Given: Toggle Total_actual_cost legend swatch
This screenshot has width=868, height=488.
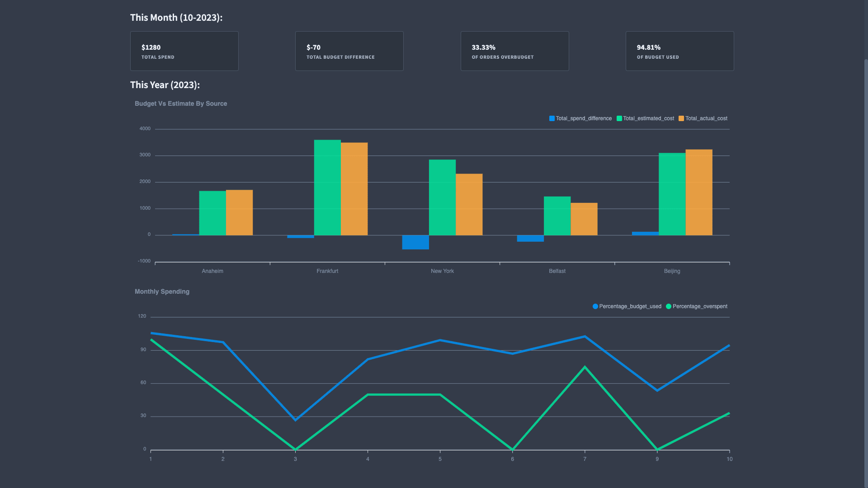Looking at the screenshot, I should click(681, 118).
